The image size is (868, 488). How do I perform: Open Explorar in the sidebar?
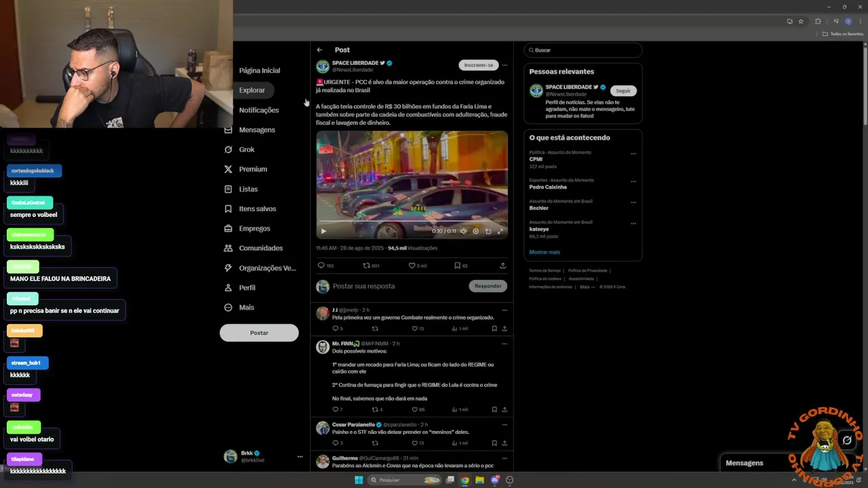252,90
